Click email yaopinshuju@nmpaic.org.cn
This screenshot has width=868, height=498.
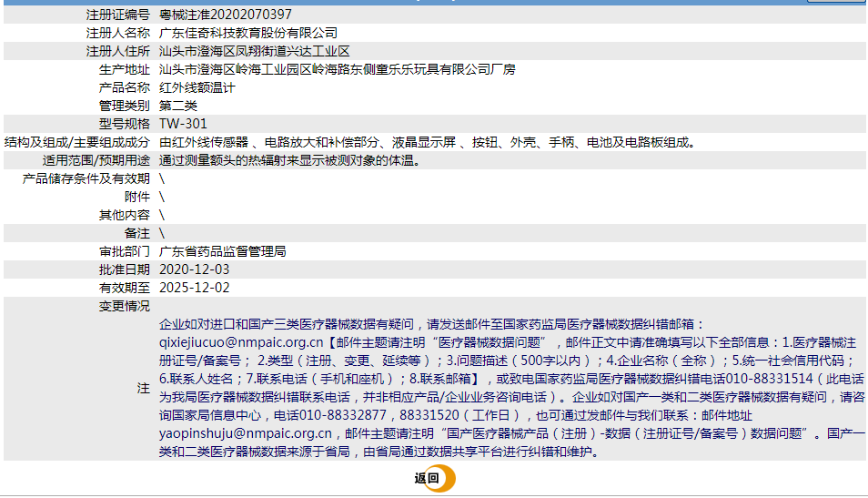coord(246,433)
